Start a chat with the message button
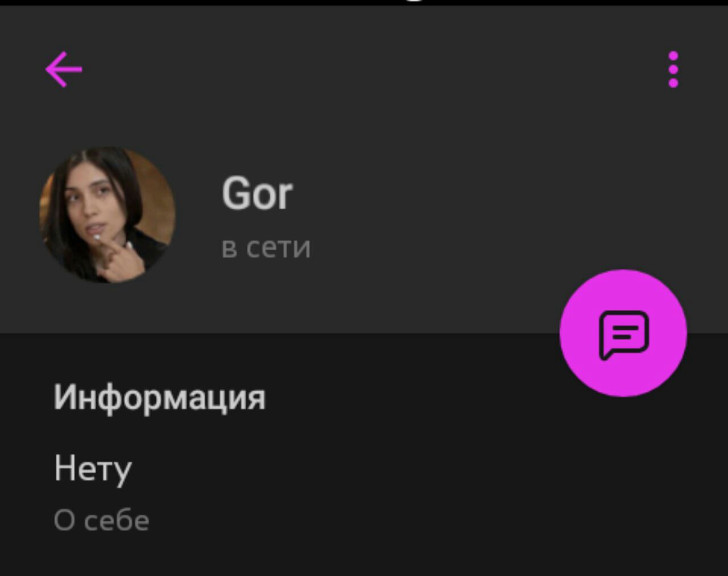The height and width of the screenshot is (576, 728). coord(623,333)
